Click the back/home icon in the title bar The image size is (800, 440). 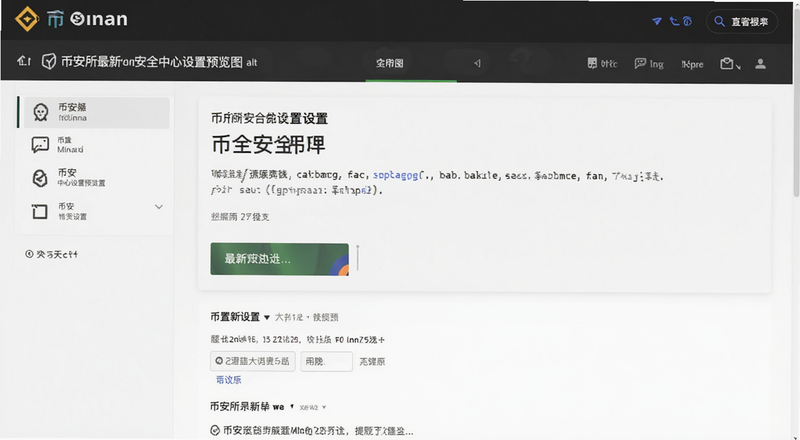(x=24, y=62)
